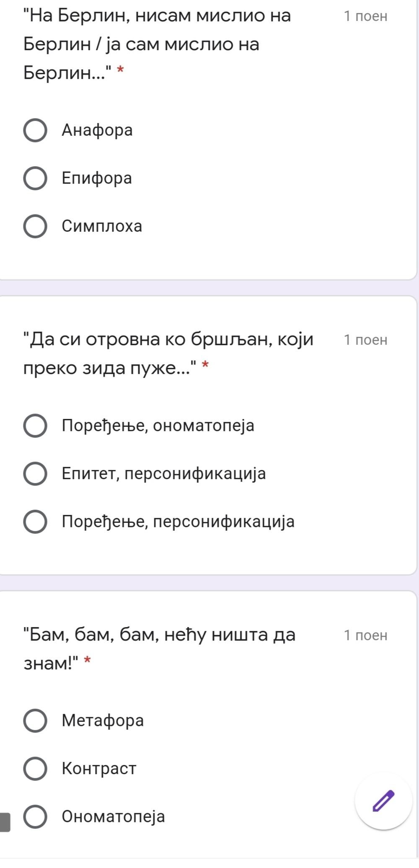Viewport: 419px width, 868px height.
Task: Choose the Епифора answer
Action: pyautogui.click(x=35, y=178)
